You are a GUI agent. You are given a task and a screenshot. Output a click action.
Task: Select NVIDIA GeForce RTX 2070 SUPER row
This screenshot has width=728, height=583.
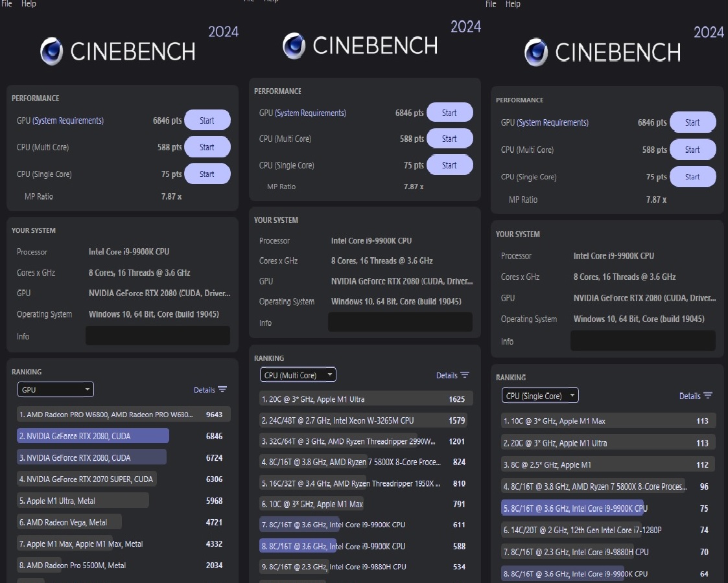124,479
